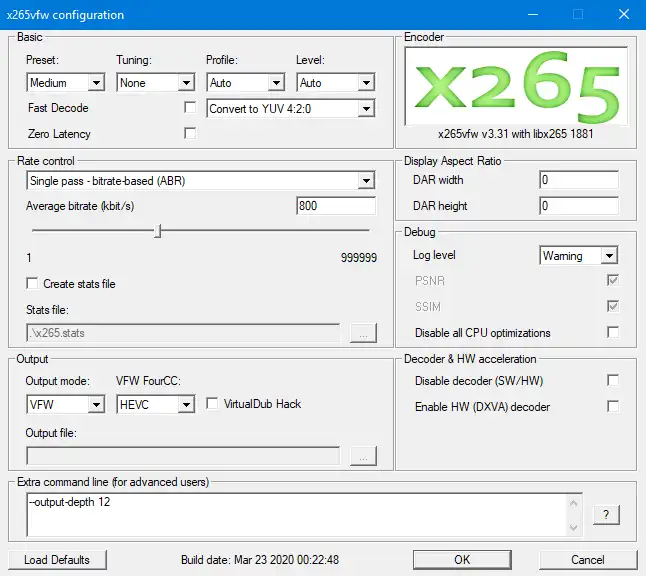Screen dimensions: 646x576
Task: Click the Average bitrate (kbit/s) label
Action: tap(80, 206)
